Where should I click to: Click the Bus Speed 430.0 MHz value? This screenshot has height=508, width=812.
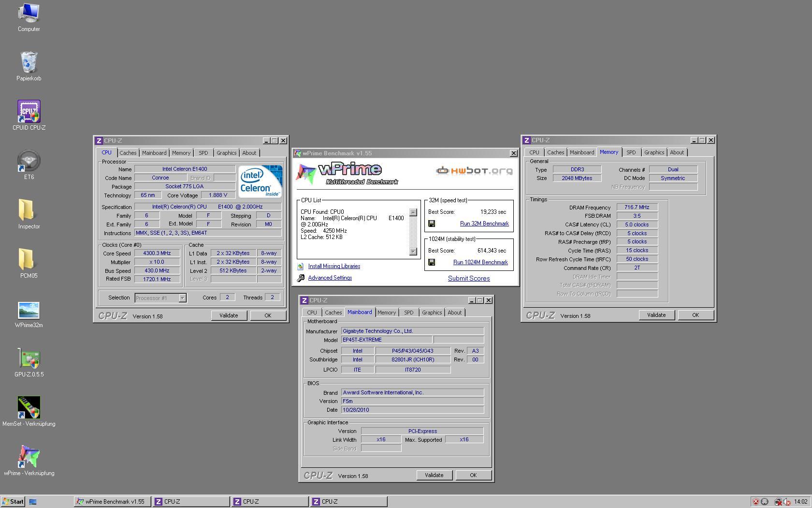pyautogui.click(x=157, y=270)
